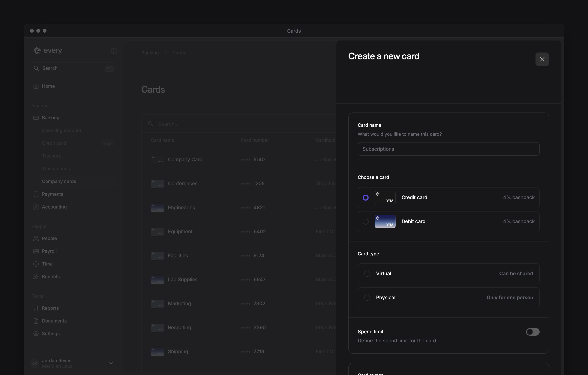The image size is (588, 375).
Task: Click card number 7302 in Marketing row
Action: point(259,303)
